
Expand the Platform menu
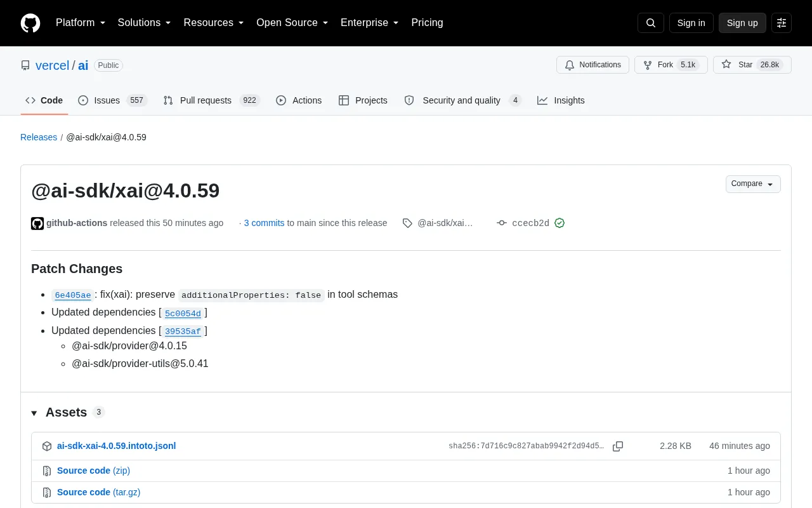[x=81, y=23]
